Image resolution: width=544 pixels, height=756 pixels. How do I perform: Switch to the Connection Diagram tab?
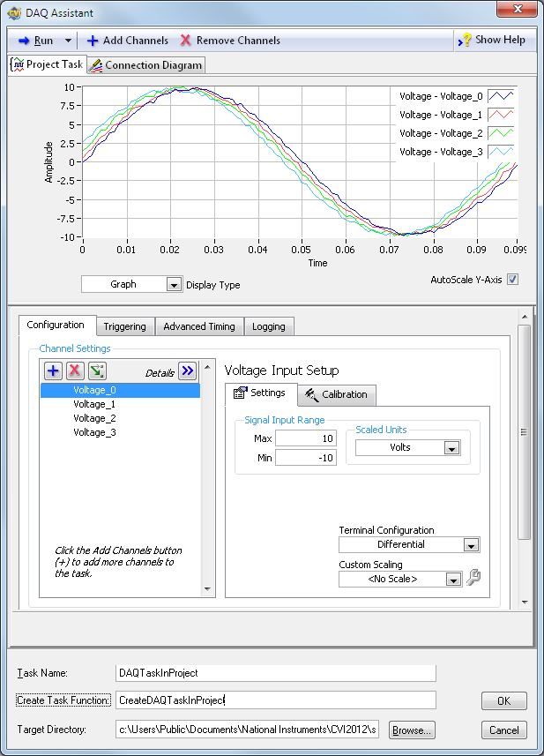(x=146, y=65)
